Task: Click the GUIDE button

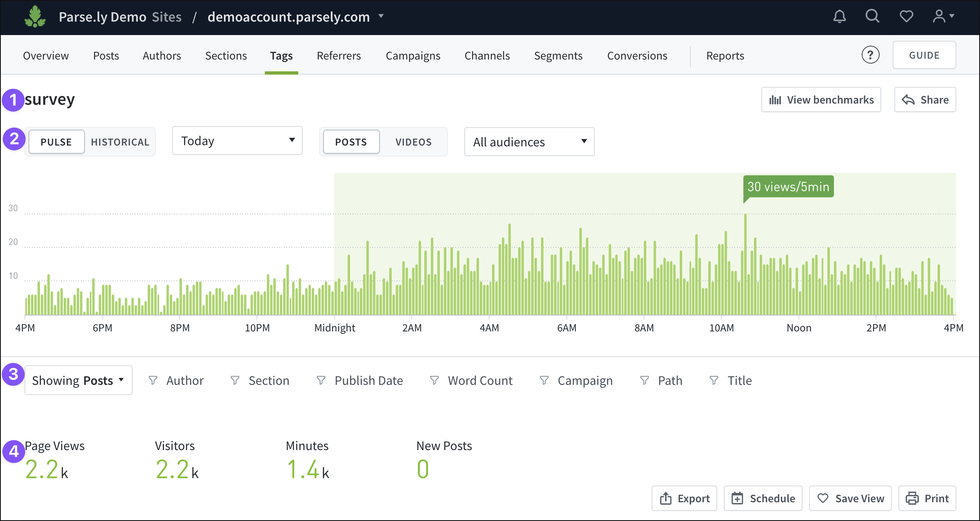Action: pos(924,55)
